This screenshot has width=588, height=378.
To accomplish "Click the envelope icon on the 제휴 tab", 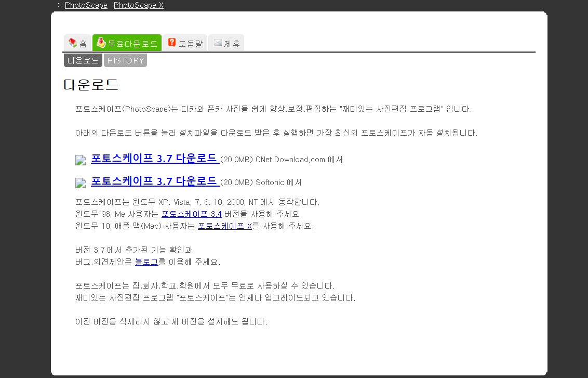I will point(218,43).
